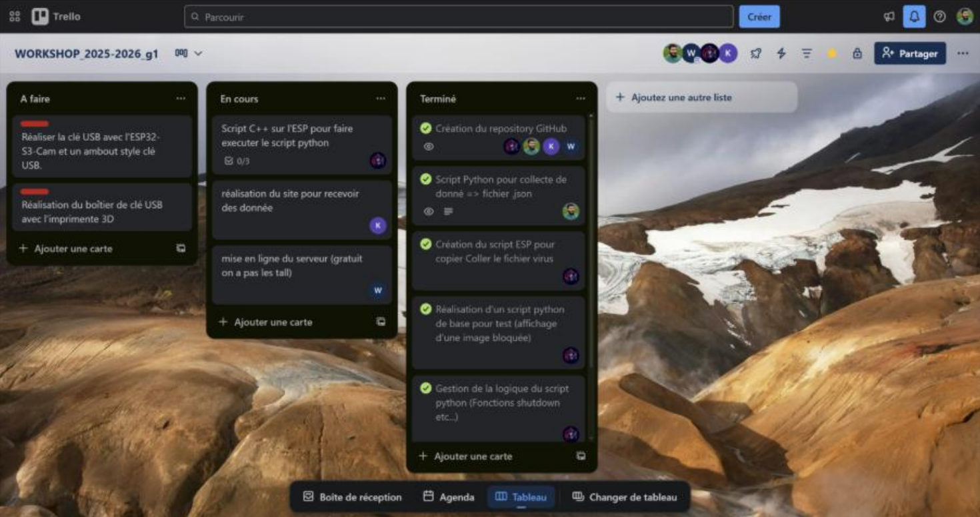This screenshot has width=980, height=517.
Task: Click the member avatar on Script Python collecte card
Action: (571, 211)
